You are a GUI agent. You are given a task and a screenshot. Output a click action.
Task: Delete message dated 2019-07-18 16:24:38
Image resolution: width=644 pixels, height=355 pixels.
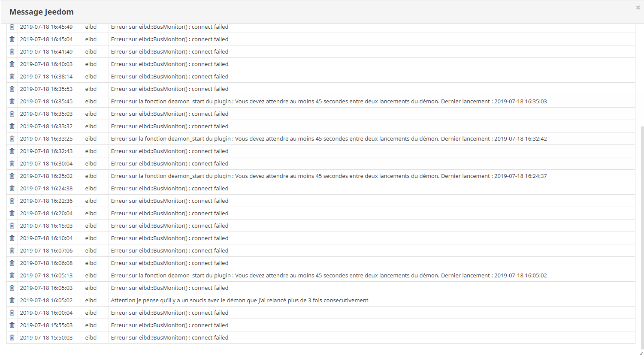click(12, 188)
